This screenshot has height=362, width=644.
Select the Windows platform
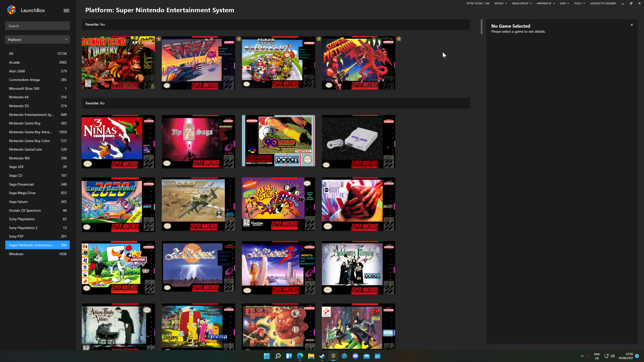click(37, 254)
